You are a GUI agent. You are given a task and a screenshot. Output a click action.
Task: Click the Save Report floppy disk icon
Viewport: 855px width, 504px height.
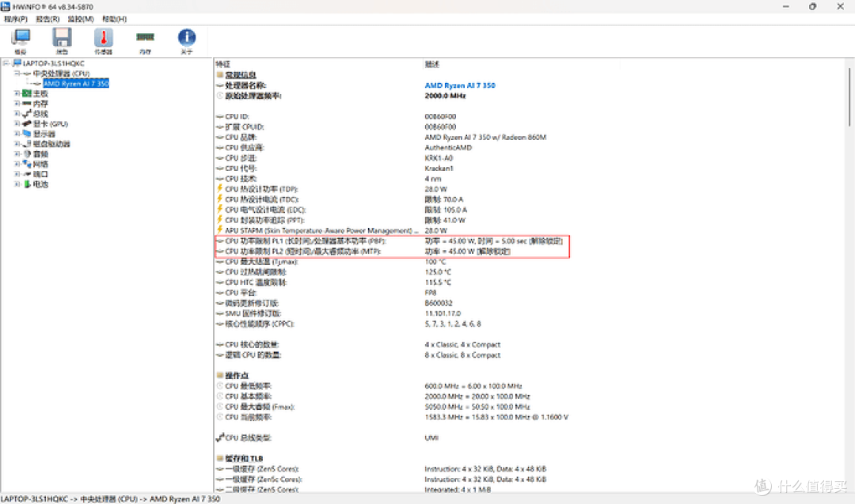coord(62,38)
